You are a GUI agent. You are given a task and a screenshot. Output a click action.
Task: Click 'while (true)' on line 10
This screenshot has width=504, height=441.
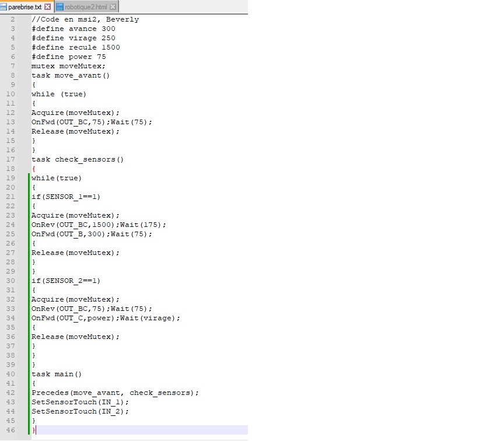pyautogui.click(x=59, y=94)
